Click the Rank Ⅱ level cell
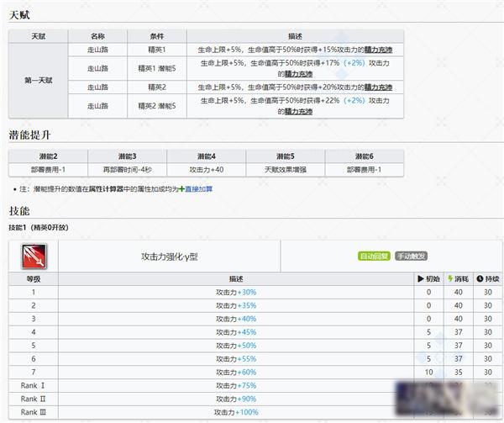The height and width of the screenshot is (423, 504). (x=34, y=399)
